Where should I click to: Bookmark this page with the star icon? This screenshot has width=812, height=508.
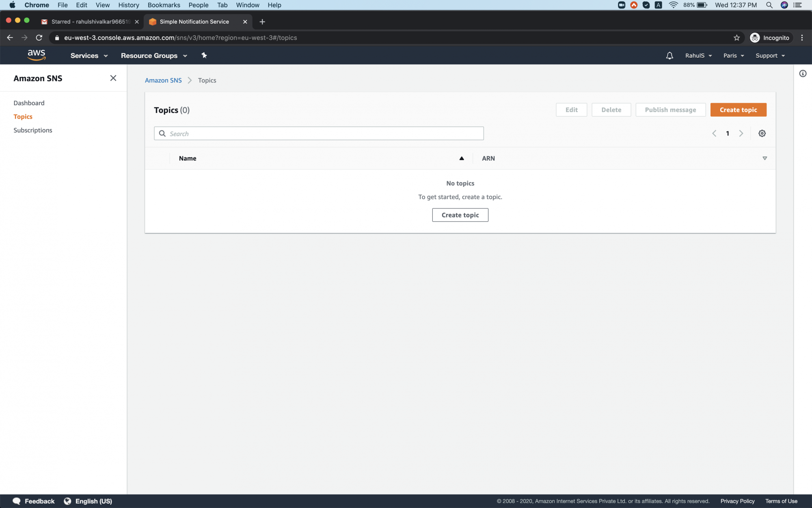click(x=736, y=37)
